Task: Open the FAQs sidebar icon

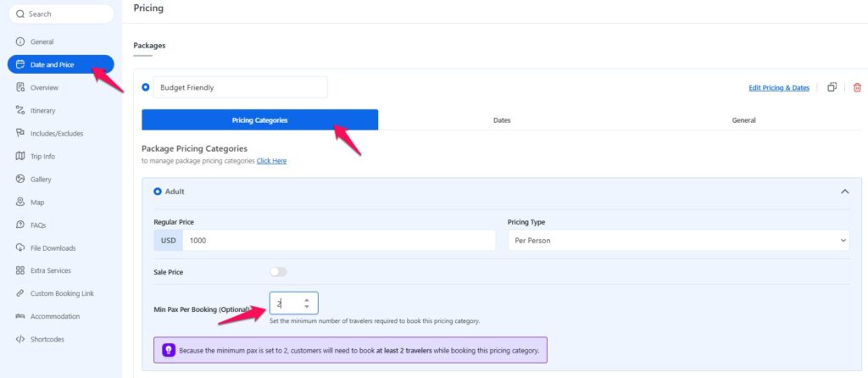Action: tap(20, 225)
